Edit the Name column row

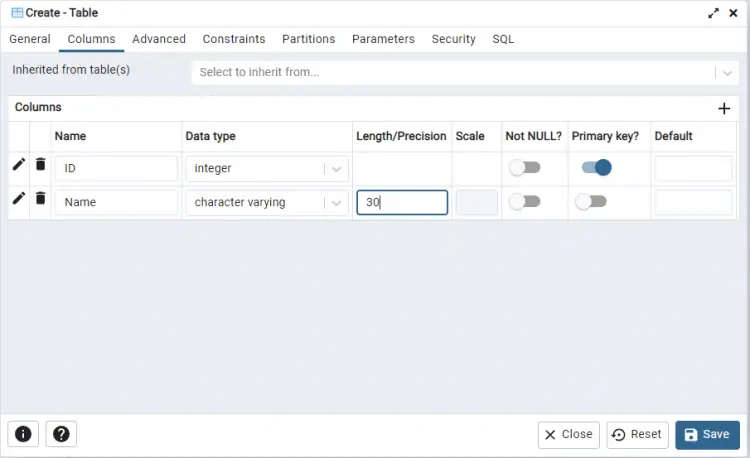point(19,198)
